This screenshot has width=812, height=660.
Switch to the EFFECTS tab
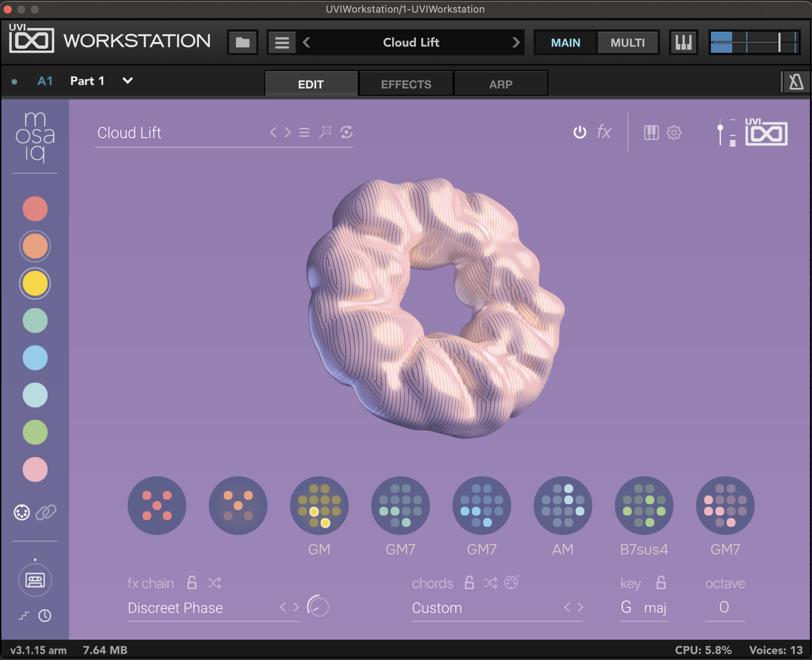pos(406,84)
